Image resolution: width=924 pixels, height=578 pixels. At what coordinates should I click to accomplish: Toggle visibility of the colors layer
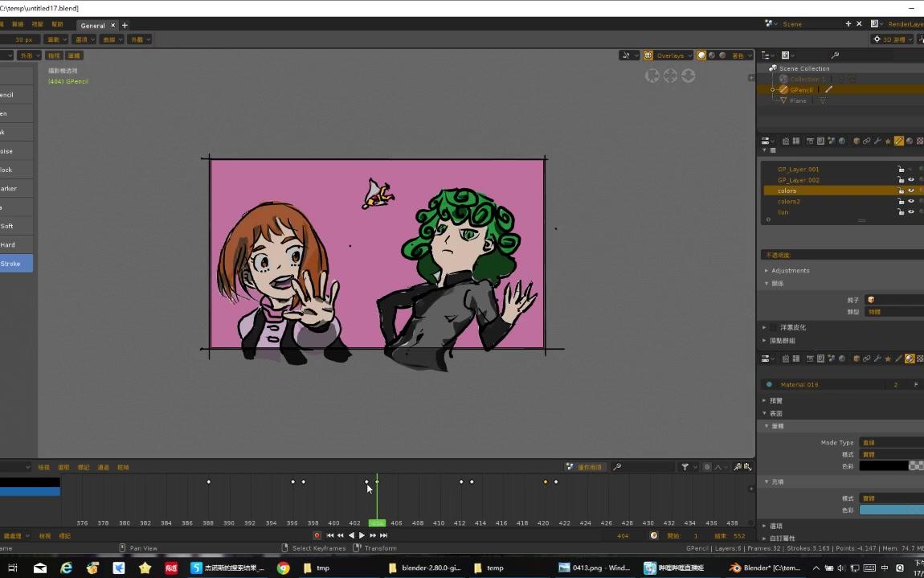pyautogui.click(x=911, y=191)
